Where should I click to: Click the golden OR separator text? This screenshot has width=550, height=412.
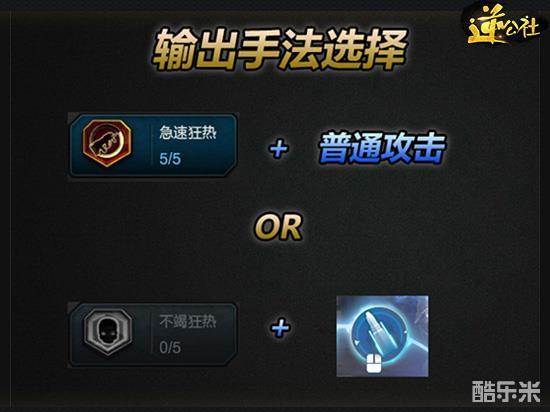(x=279, y=227)
